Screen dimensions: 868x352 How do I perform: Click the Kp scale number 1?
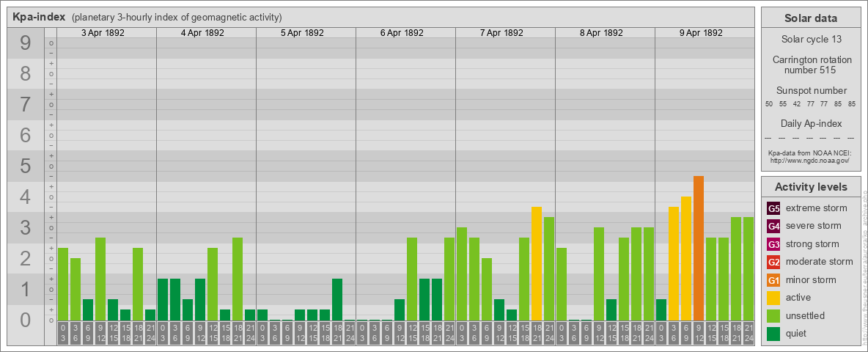[25, 289]
